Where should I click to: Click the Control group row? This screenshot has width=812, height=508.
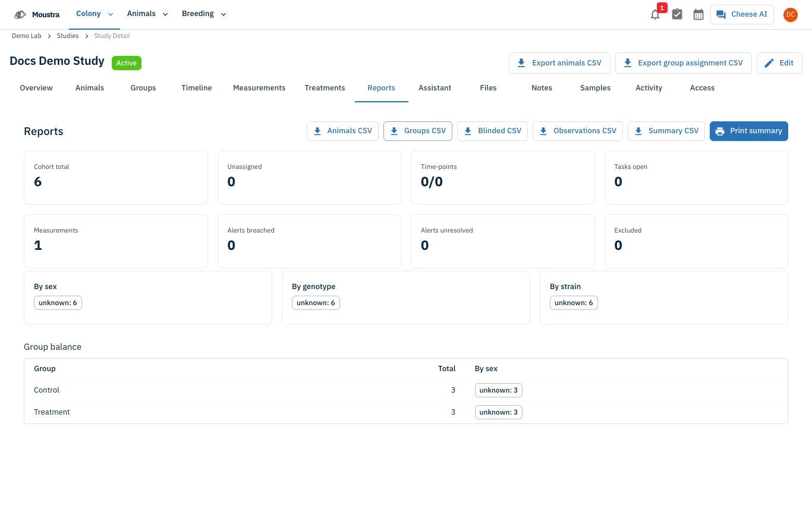coord(406,390)
